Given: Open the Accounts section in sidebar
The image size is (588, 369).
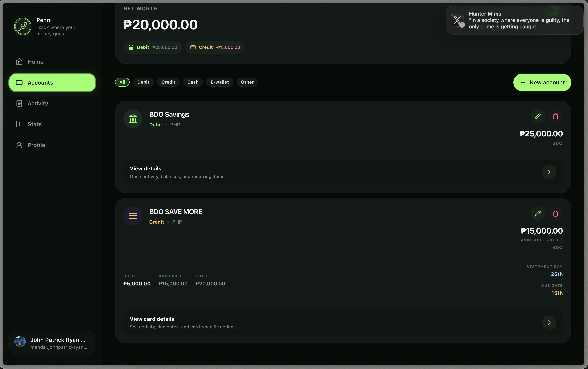Looking at the screenshot, I should tap(52, 83).
